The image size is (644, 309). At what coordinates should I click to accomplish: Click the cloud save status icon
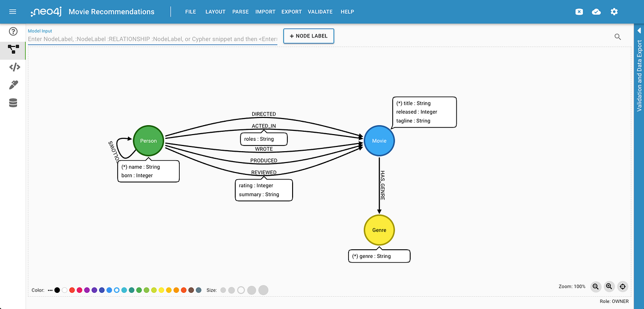click(x=596, y=11)
